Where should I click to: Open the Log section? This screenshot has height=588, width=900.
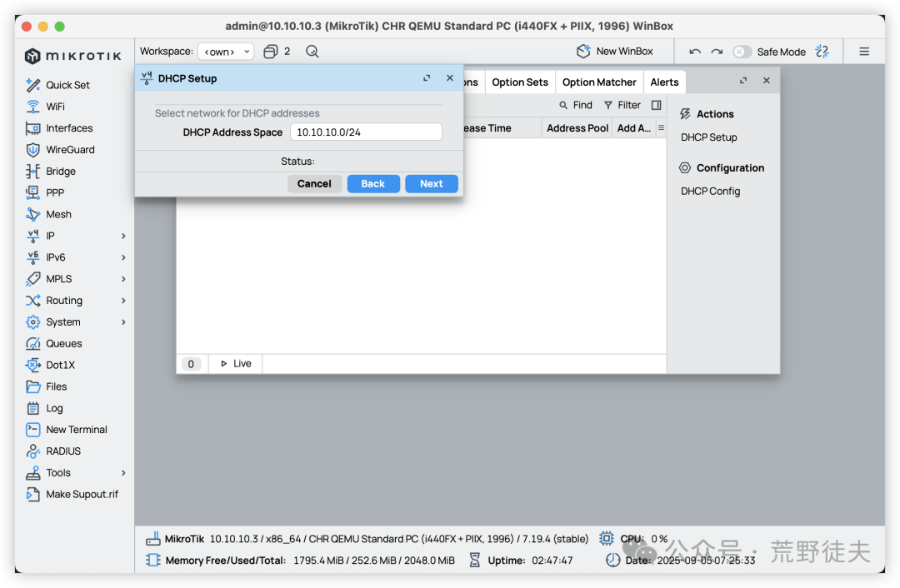[54, 408]
